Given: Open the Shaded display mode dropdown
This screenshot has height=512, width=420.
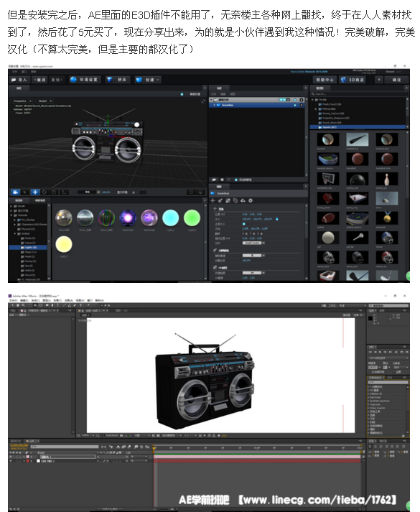Looking at the screenshot, I should [45, 101].
